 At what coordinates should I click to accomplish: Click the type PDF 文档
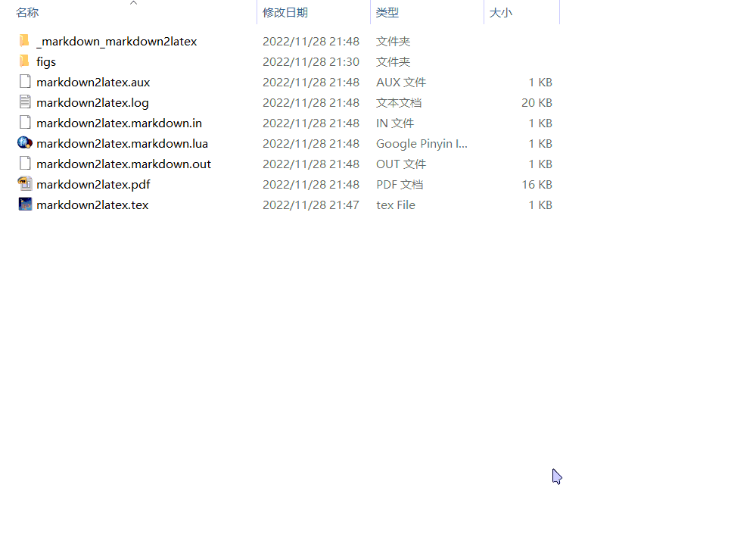point(400,184)
